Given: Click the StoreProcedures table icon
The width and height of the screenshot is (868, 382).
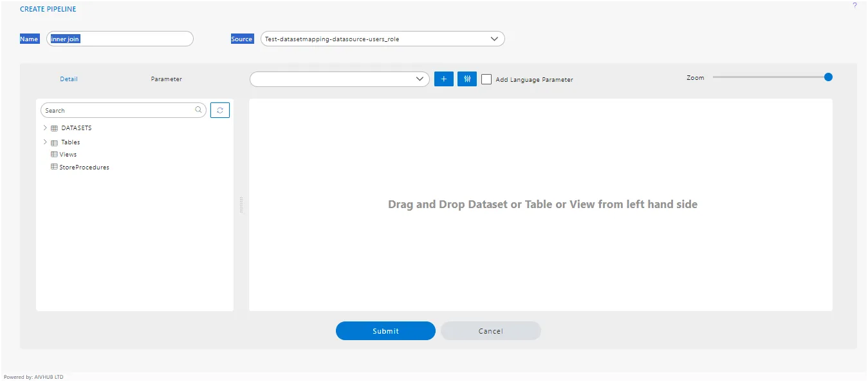Looking at the screenshot, I should pyautogui.click(x=54, y=167).
